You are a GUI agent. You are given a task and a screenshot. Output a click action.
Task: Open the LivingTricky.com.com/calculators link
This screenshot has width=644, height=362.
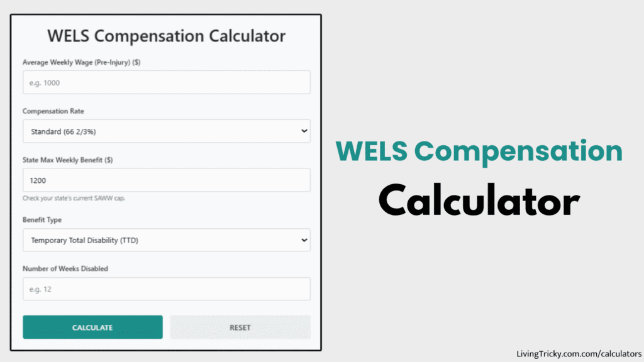(x=576, y=353)
